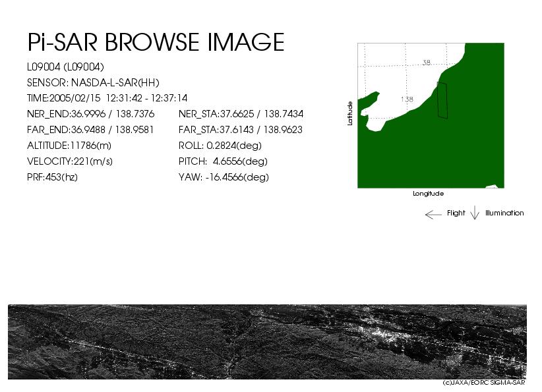Select NER_STA:37.6625 / 138.7434 value
This screenshot has height=392, width=542.
(241, 114)
